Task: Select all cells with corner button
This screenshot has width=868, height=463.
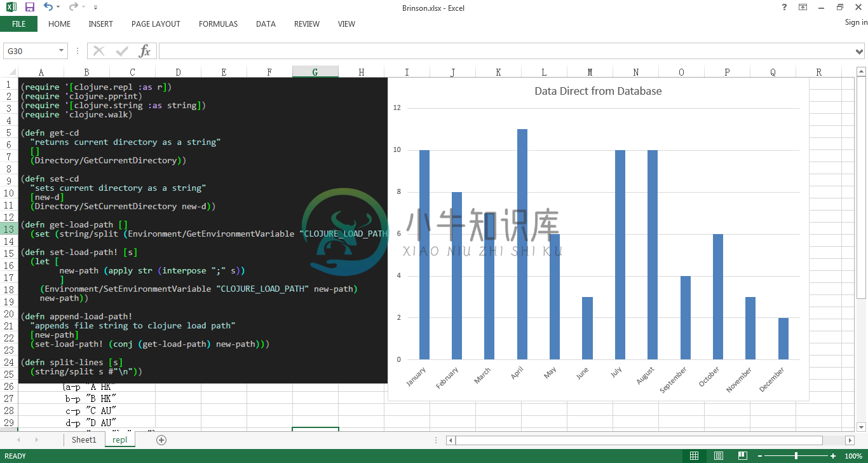Action: pos(9,72)
